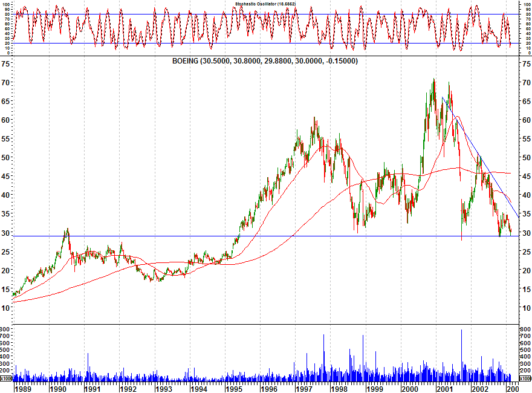Click price 60 on the right axis
The height and width of the screenshot is (393, 532).
point(527,120)
